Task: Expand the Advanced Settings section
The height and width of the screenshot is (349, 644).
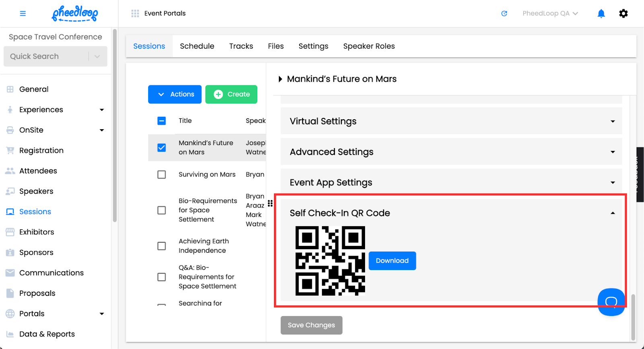Action: 451,152
